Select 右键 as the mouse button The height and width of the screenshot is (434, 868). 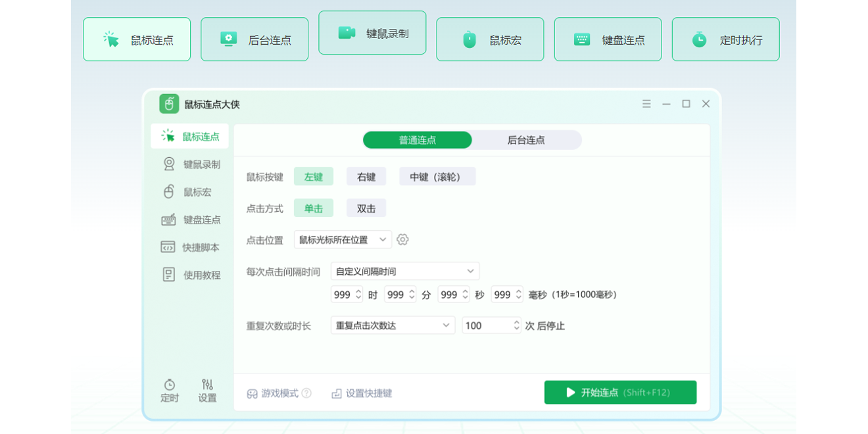(366, 176)
